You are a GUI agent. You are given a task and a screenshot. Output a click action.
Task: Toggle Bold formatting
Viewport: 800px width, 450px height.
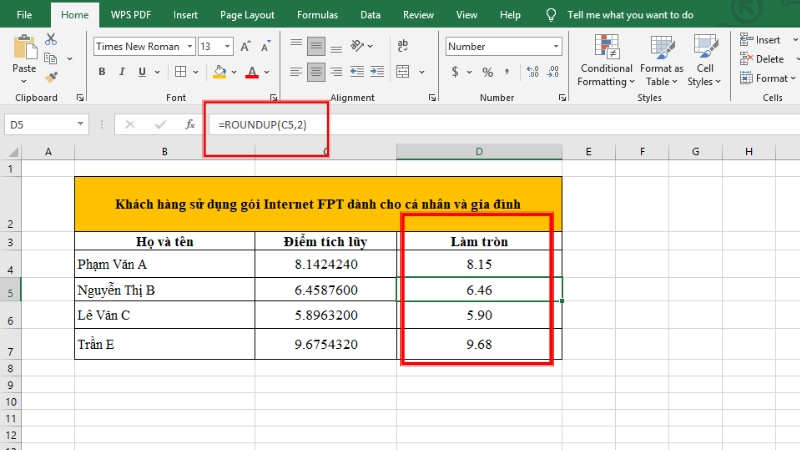102,72
